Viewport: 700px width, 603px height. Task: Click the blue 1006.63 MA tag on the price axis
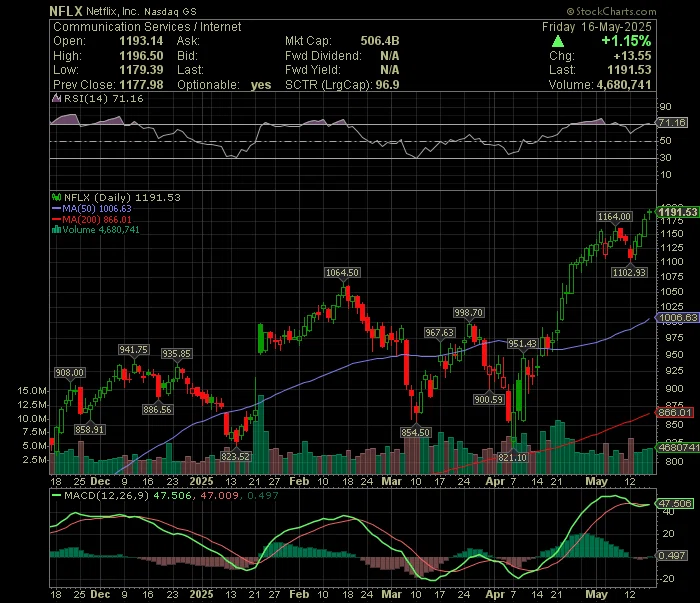click(677, 318)
